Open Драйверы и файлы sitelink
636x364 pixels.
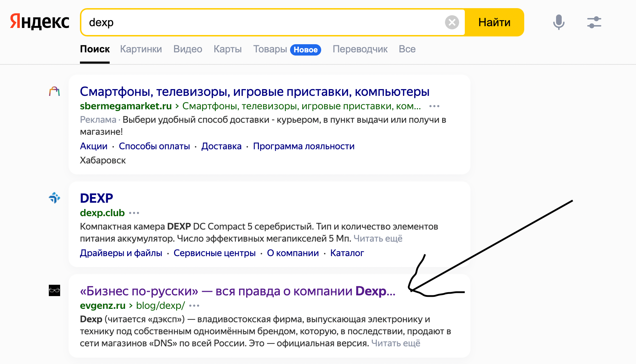pos(121,253)
